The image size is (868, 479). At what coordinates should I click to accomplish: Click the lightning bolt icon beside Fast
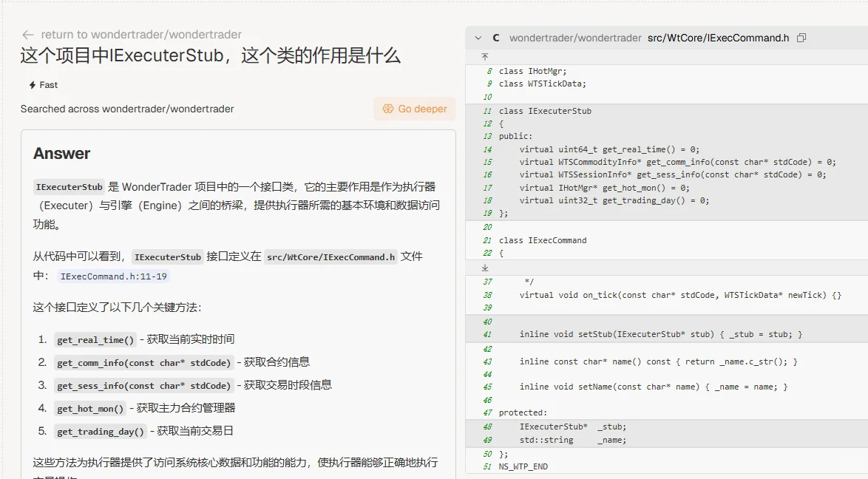(x=32, y=85)
